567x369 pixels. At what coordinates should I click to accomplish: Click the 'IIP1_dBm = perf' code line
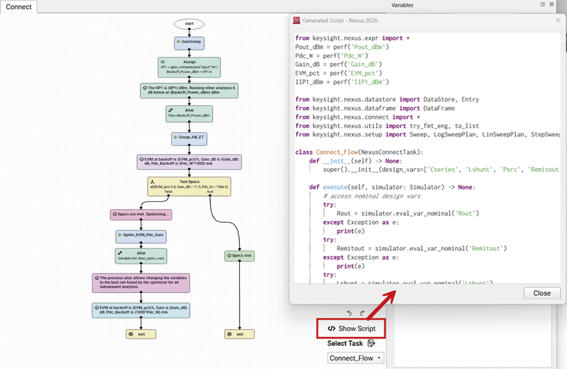click(342, 82)
